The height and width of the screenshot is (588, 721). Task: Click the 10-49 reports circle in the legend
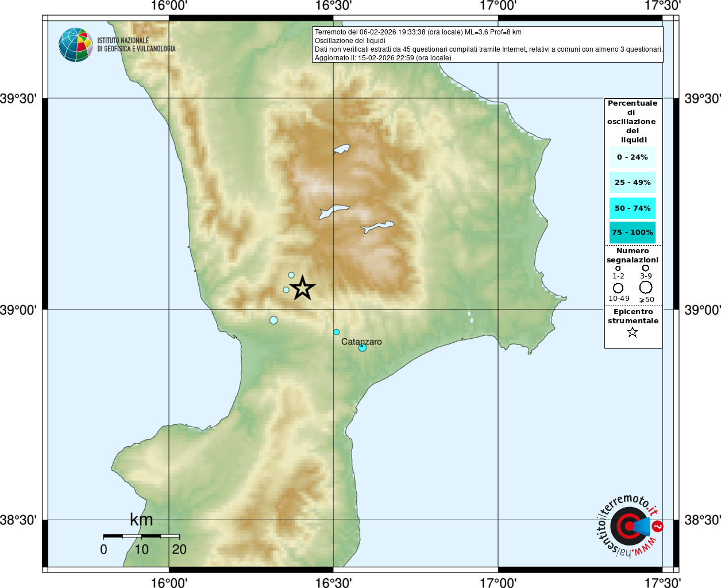tap(618, 288)
